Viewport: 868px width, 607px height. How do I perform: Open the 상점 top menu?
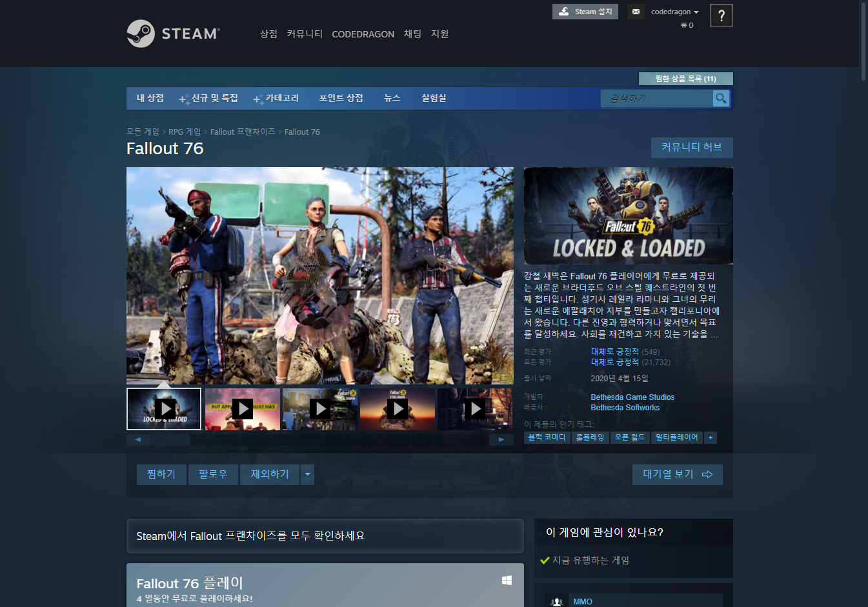(268, 34)
